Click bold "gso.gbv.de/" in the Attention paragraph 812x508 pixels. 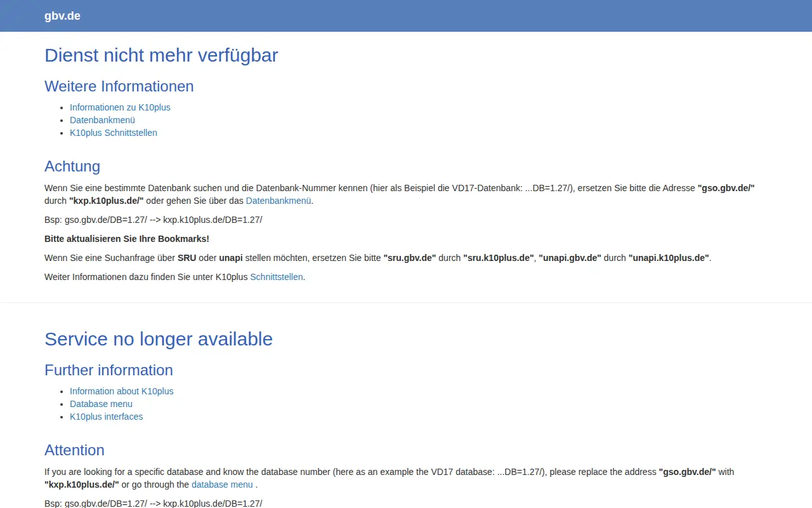pyautogui.click(x=688, y=472)
